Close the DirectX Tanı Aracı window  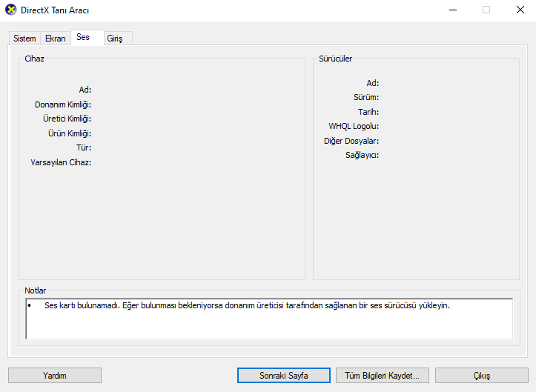click(x=520, y=10)
